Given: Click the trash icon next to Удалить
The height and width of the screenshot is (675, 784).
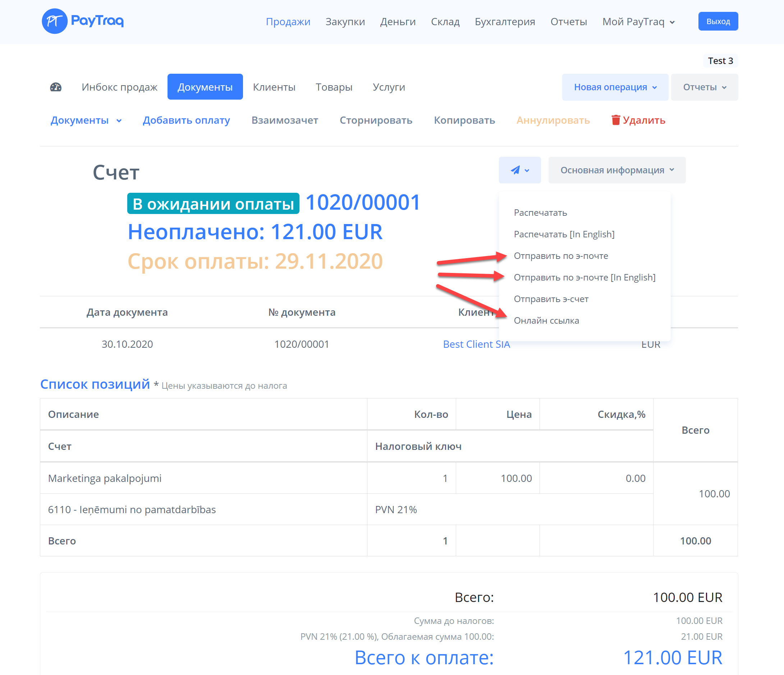Looking at the screenshot, I should pyautogui.click(x=616, y=120).
